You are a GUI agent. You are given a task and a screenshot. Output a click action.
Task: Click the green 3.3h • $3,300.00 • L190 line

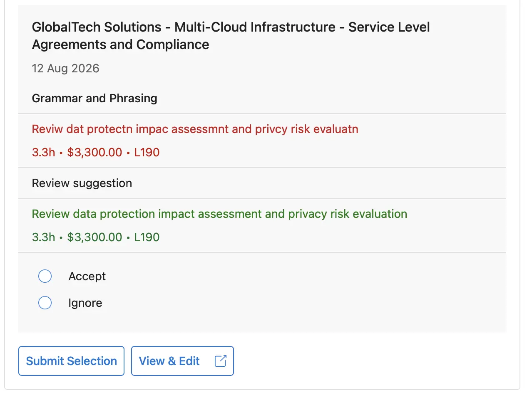[96, 237]
